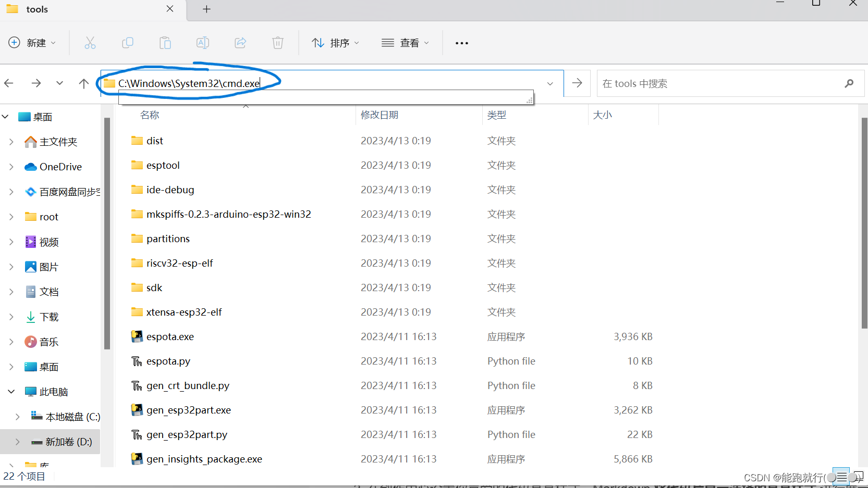The image size is (868, 488).
Task: Collapse the 此电脑 tree node
Action: click(11, 392)
